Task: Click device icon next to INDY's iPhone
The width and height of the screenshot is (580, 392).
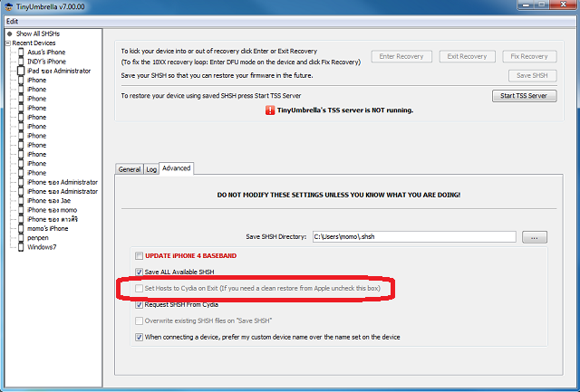Action: point(21,62)
